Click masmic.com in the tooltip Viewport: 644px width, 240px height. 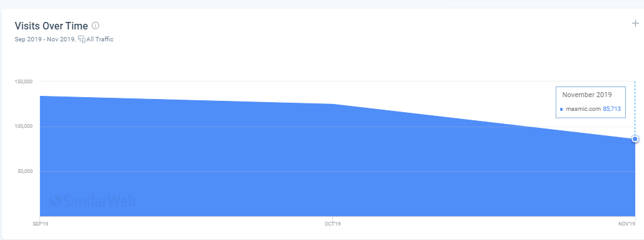583,109
